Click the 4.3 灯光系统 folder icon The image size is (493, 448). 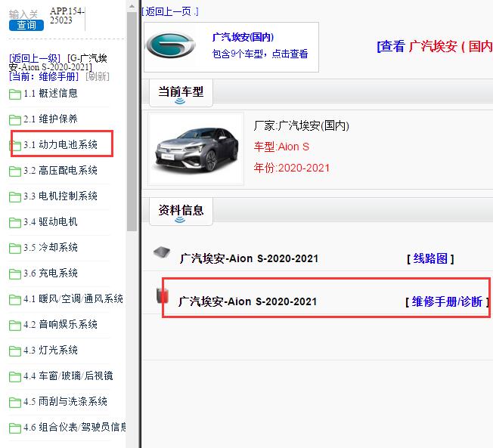(x=15, y=351)
